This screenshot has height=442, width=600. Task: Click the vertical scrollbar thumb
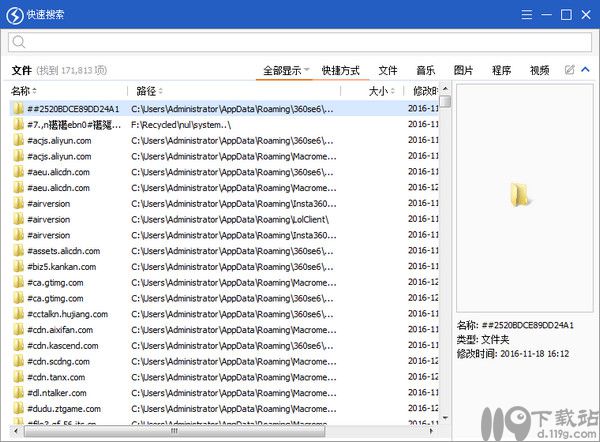(445, 102)
